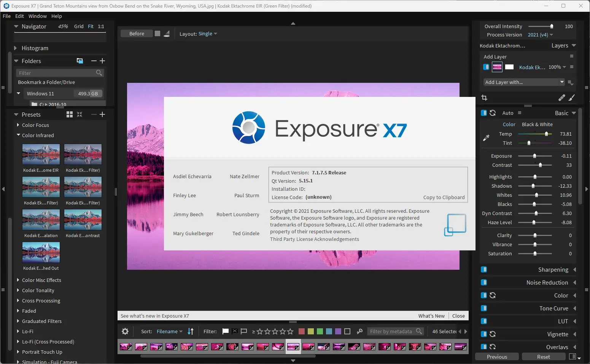Open the Basic panel options menu icon

(x=520, y=113)
